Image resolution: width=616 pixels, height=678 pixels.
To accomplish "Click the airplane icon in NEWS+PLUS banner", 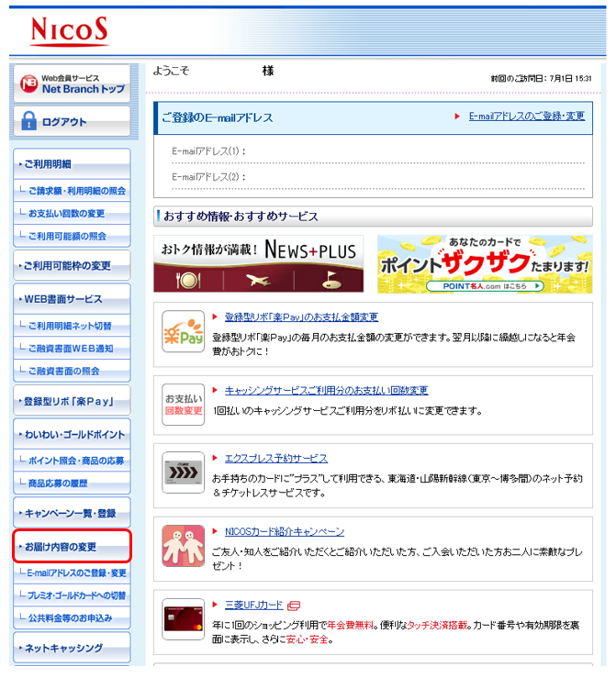I will point(258,280).
